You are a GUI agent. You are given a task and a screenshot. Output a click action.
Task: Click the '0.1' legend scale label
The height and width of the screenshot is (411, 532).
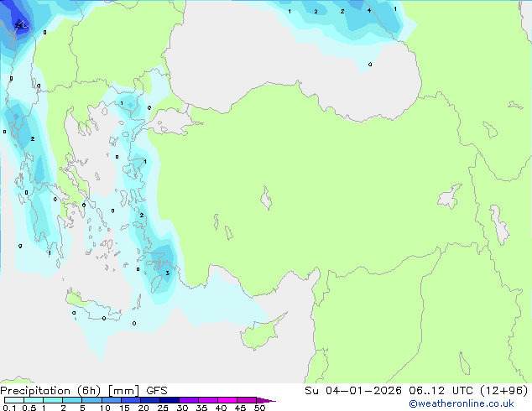[9, 408]
